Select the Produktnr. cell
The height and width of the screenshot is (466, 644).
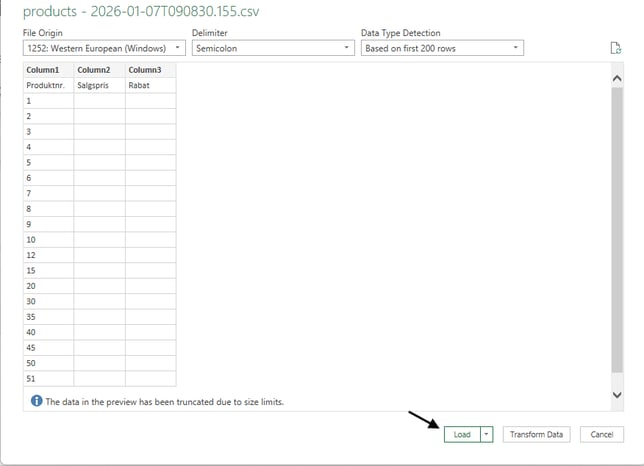click(x=48, y=86)
